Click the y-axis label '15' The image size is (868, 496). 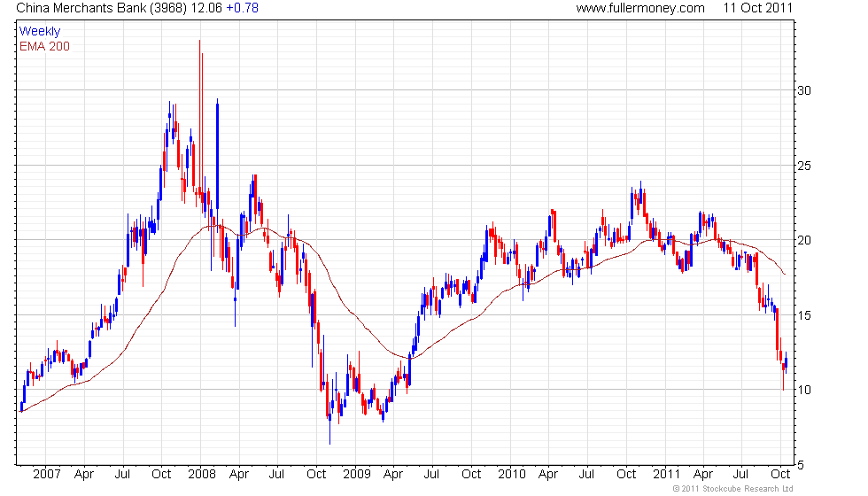(x=804, y=315)
